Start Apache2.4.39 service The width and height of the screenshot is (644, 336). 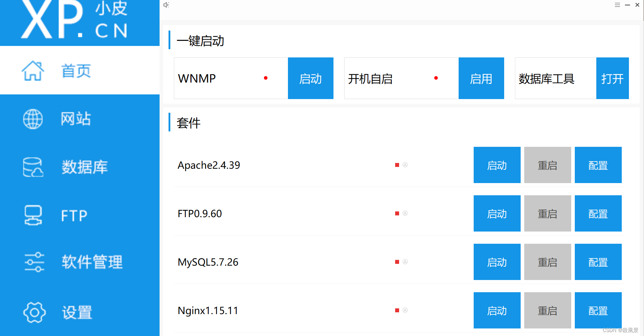(497, 165)
